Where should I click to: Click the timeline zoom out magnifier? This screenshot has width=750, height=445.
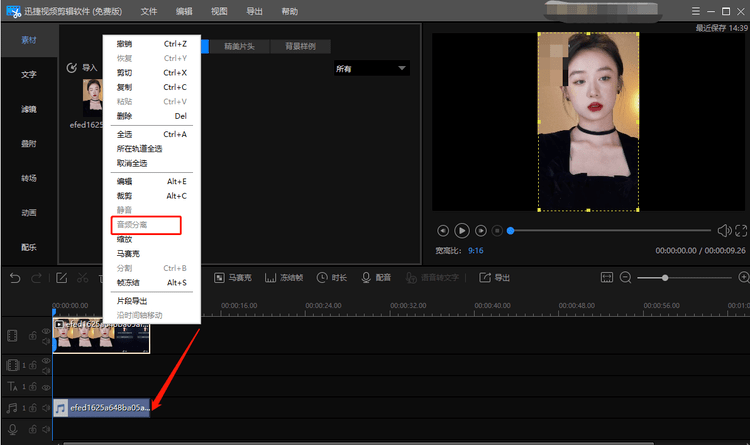(x=626, y=277)
